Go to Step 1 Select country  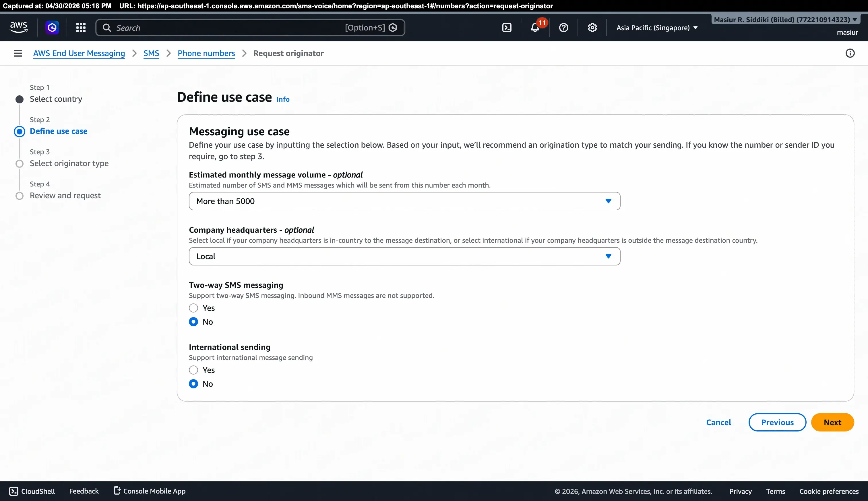click(56, 99)
